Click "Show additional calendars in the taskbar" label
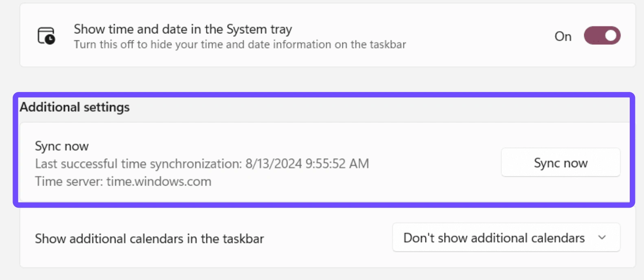 [149, 238]
